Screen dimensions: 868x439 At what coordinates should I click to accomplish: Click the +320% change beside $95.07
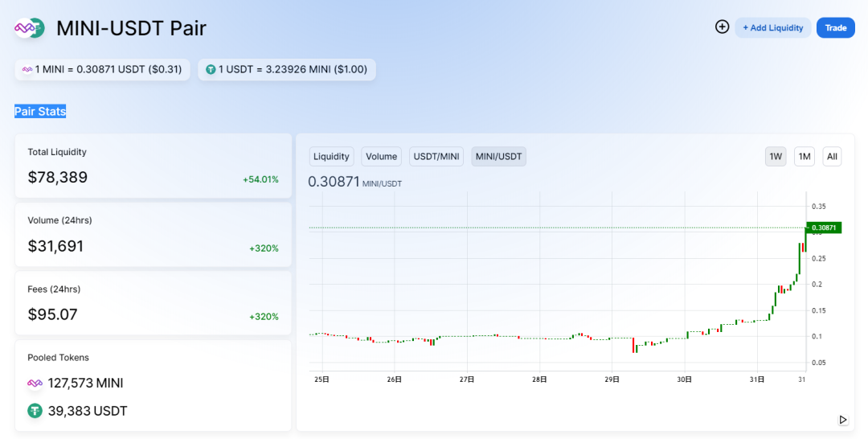point(264,317)
